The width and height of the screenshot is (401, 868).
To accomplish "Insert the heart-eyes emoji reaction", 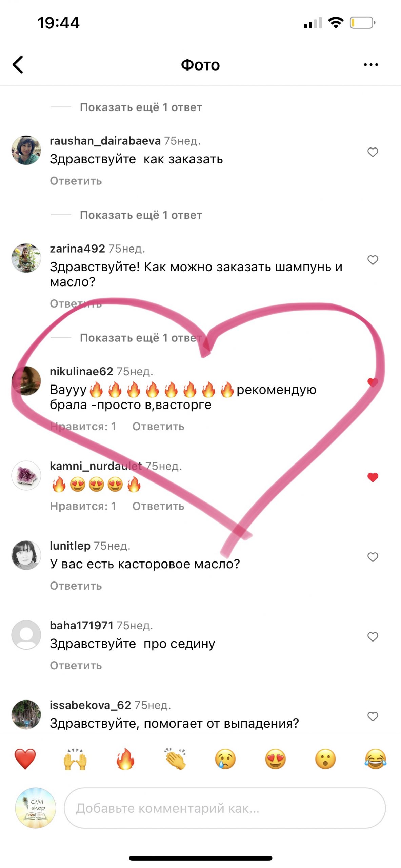I will click(275, 759).
